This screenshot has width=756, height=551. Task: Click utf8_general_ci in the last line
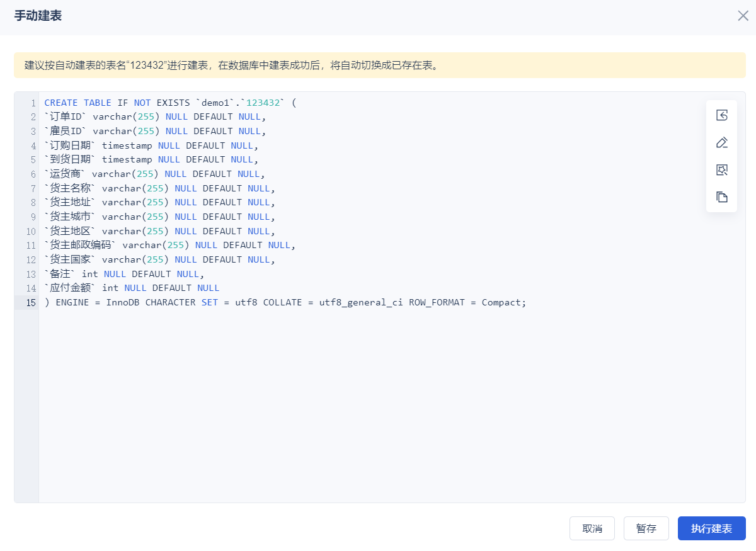pyautogui.click(x=361, y=302)
